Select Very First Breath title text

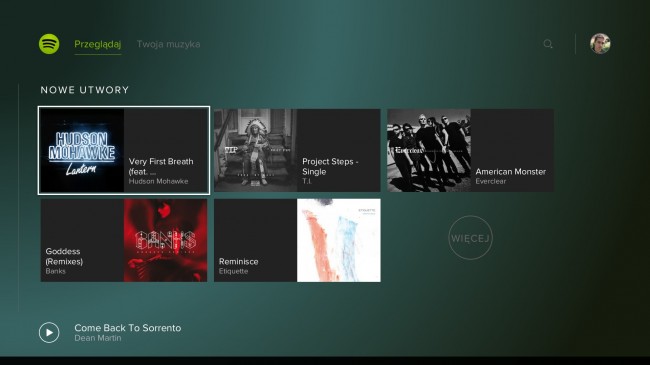click(x=161, y=166)
